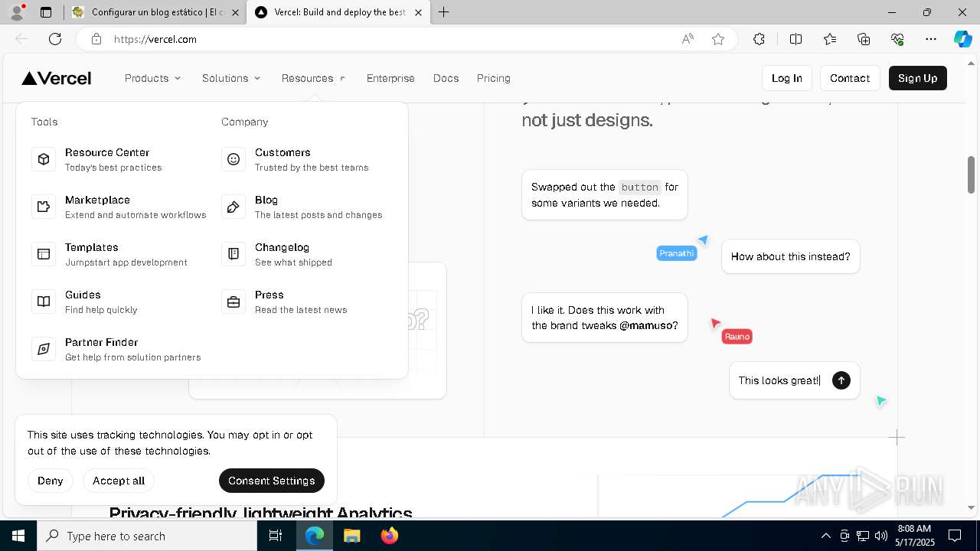Open the Enterprise nav link

[x=390, y=78]
